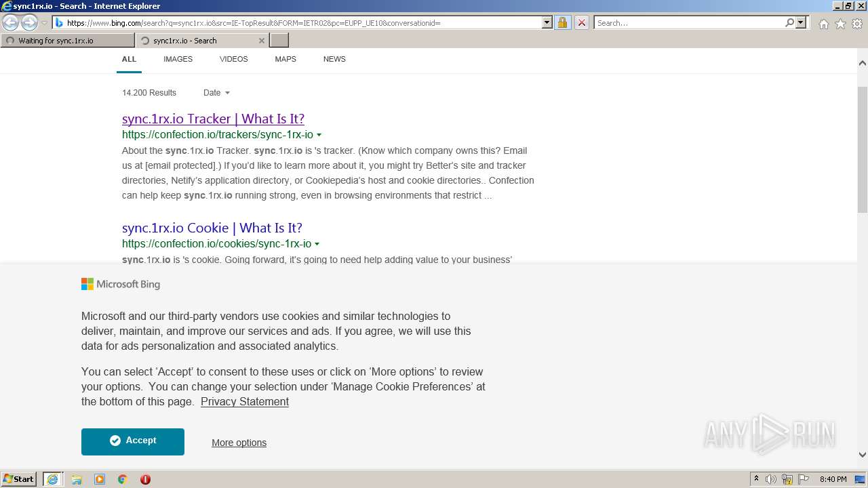This screenshot has height=488, width=868.
Task: Click the browser Forward arrow button
Action: (29, 22)
